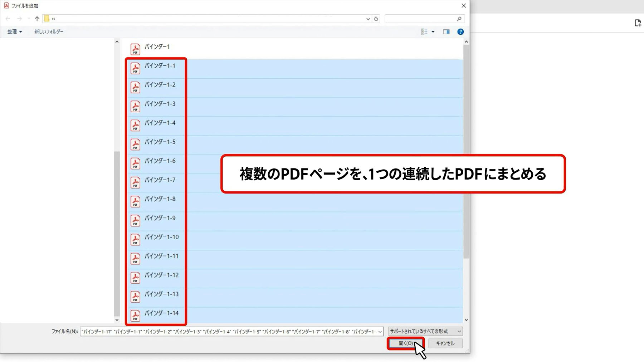Viewport: 644px width, 362px height.
Task: Click the キャンセル button
Action: (445, 343)
